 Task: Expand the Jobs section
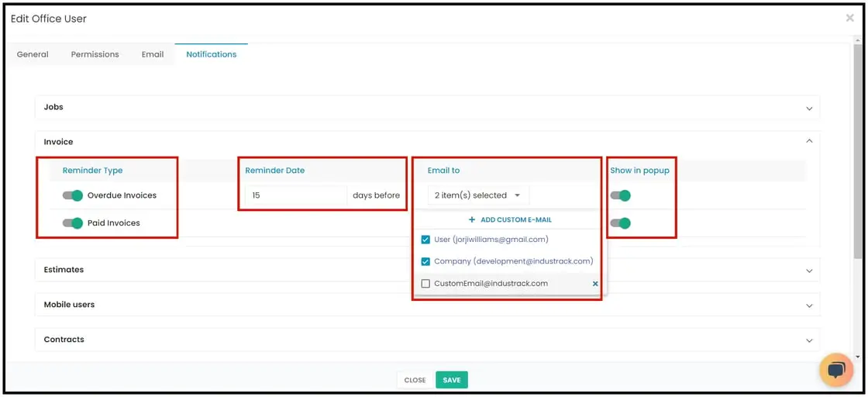coord(427,108)
